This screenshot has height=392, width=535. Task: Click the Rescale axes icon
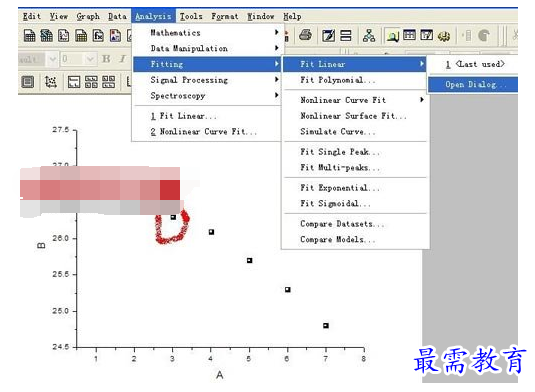coord(51,82)
